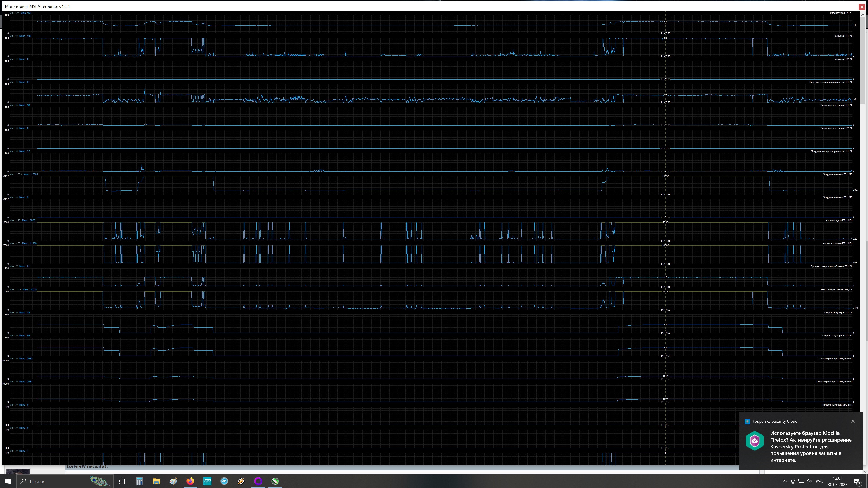Switch the РУС input language indicator
The width and height of the screenshot is (868, 488).
[x=819, y=481]
